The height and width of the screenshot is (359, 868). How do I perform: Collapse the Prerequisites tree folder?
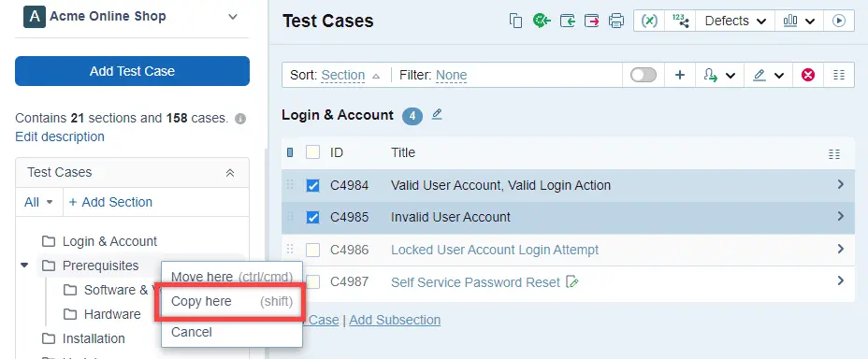tap(23, 266)
